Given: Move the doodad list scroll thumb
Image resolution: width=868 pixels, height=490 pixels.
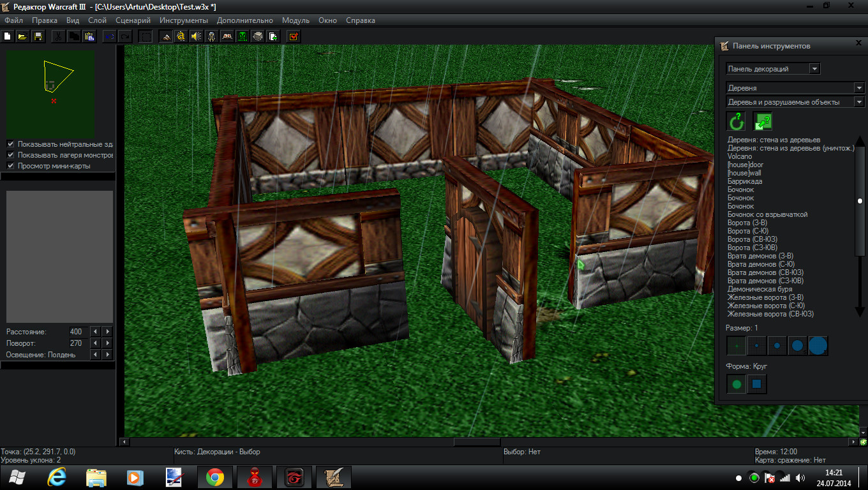Looking at the screenshot, I should (x=860, y=201).
